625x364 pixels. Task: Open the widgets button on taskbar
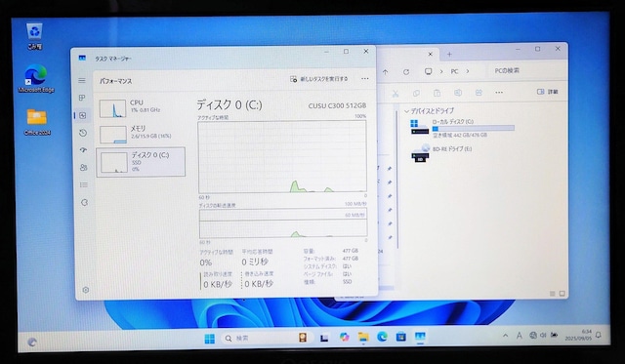click(x=32, y=342)
